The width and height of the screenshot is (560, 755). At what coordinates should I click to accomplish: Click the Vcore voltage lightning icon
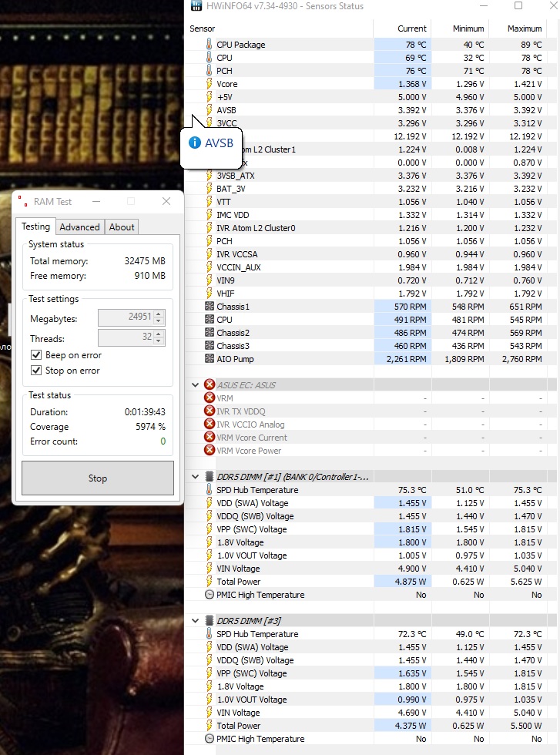pos(209,84)
